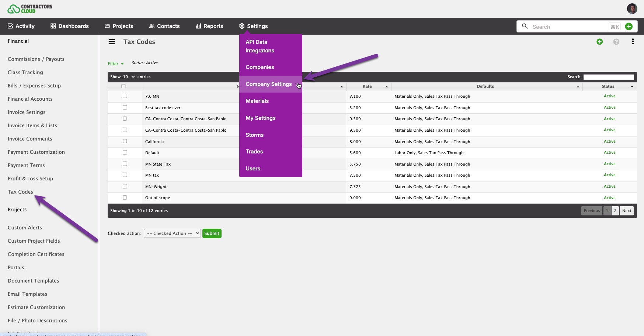Viewport: 644px width, 336px height.
Task: Open Projects in the navbar
Action: (119, 26)
